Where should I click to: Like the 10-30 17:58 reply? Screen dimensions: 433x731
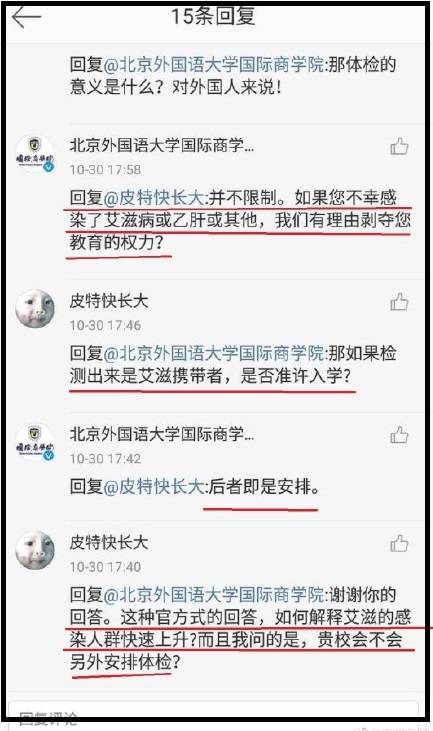click(399, 146)
